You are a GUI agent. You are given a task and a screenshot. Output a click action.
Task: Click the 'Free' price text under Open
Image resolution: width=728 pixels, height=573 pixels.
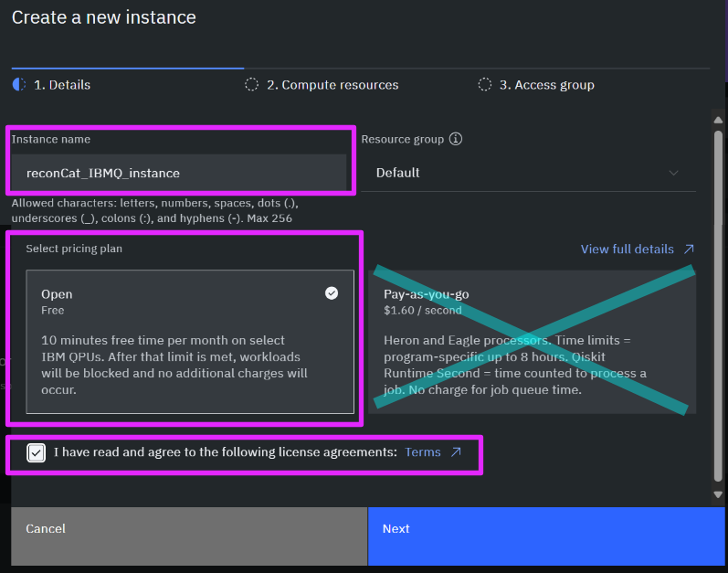52,310
